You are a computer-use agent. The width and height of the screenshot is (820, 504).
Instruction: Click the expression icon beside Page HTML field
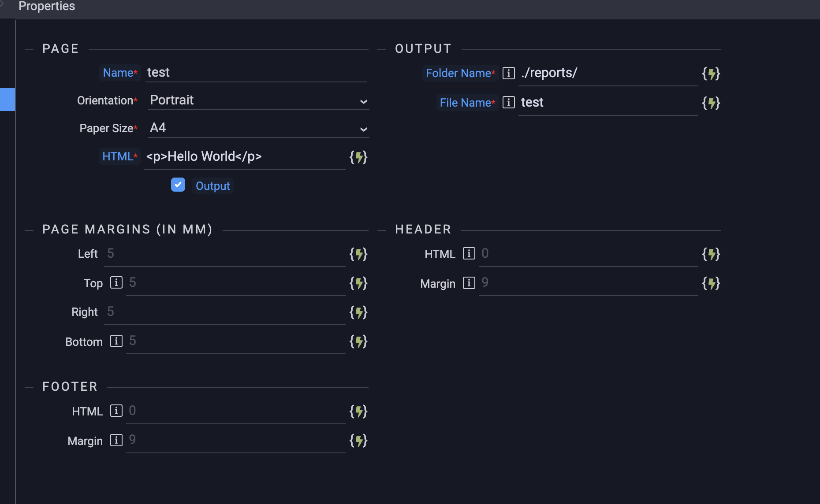click(358, 157)
